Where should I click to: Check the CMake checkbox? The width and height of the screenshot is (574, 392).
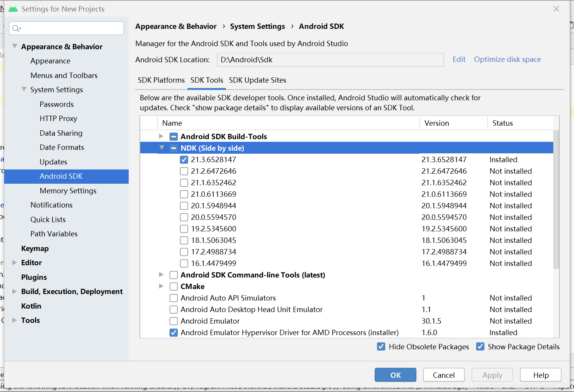click(174, 286)
